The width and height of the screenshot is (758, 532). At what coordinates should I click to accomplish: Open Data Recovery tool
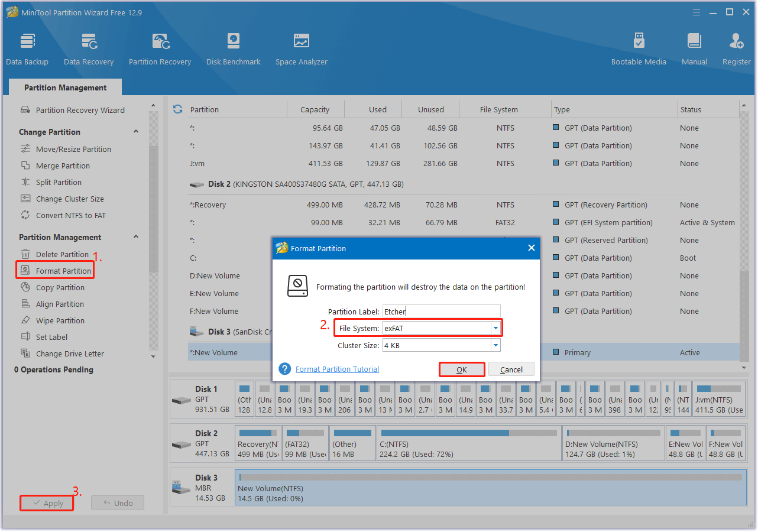click(89, 49)
